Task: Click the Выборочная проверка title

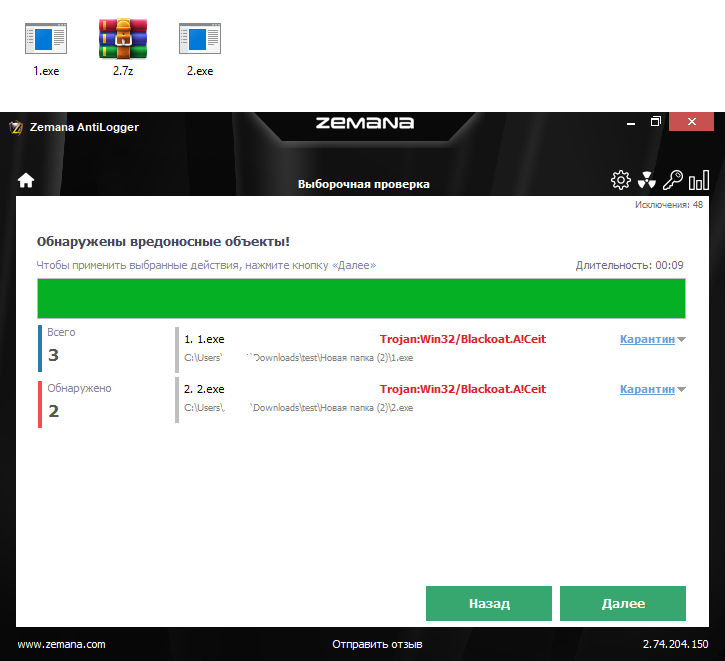Action: tap(363, 184)
